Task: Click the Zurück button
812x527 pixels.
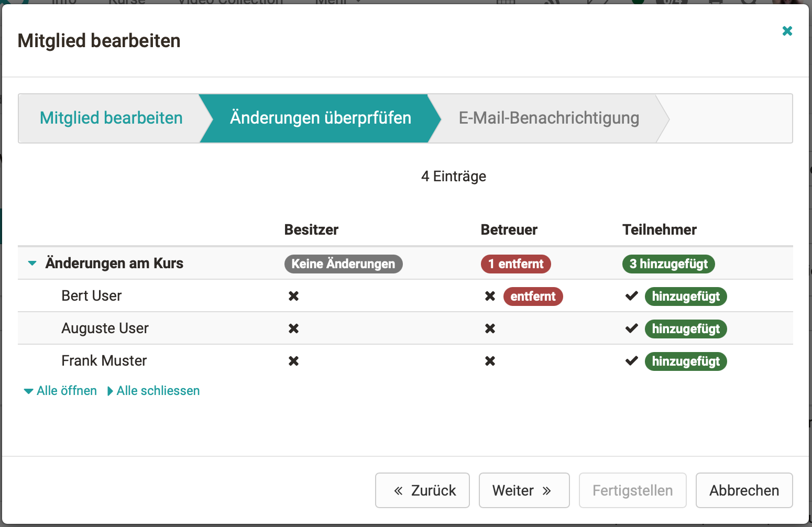Action: [x=422, y=490]
